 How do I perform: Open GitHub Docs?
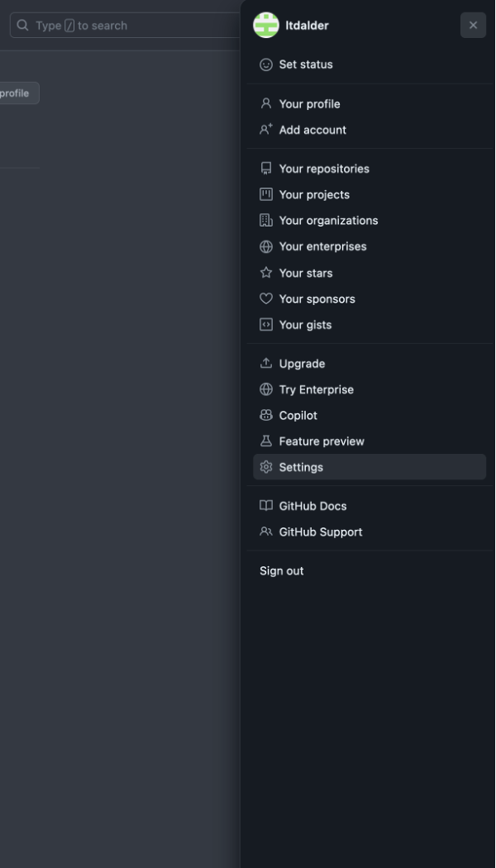[x=313, y=506]
